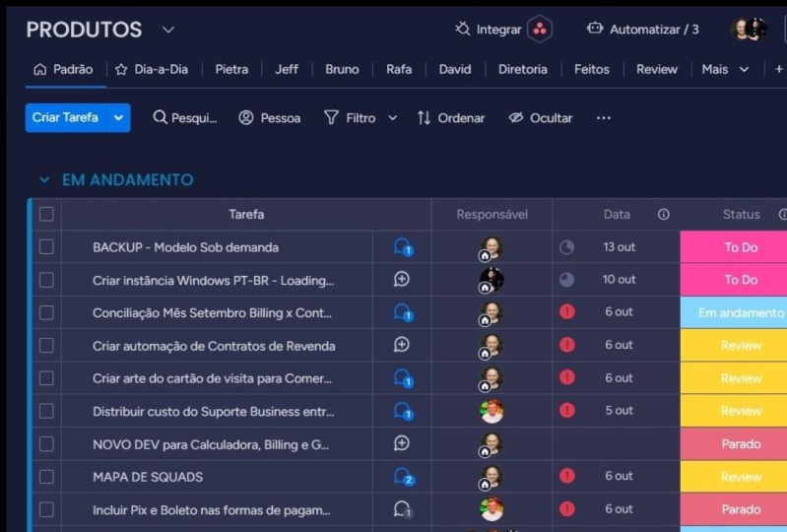Check the NOVO DEV para Calculadora row
Image resolution: width=787 pixels, height=532 pixels.
pos(46,444)
